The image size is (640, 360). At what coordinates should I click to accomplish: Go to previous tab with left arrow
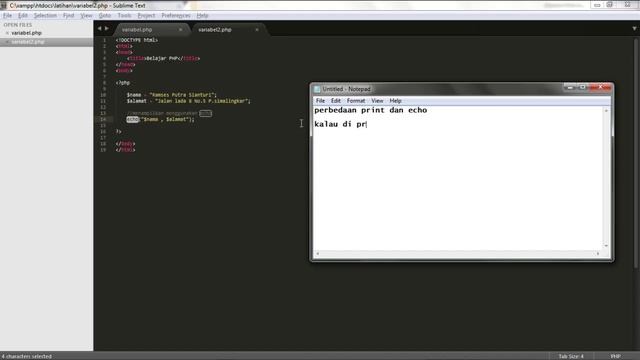pyautogui.click(x=100, y=29)
